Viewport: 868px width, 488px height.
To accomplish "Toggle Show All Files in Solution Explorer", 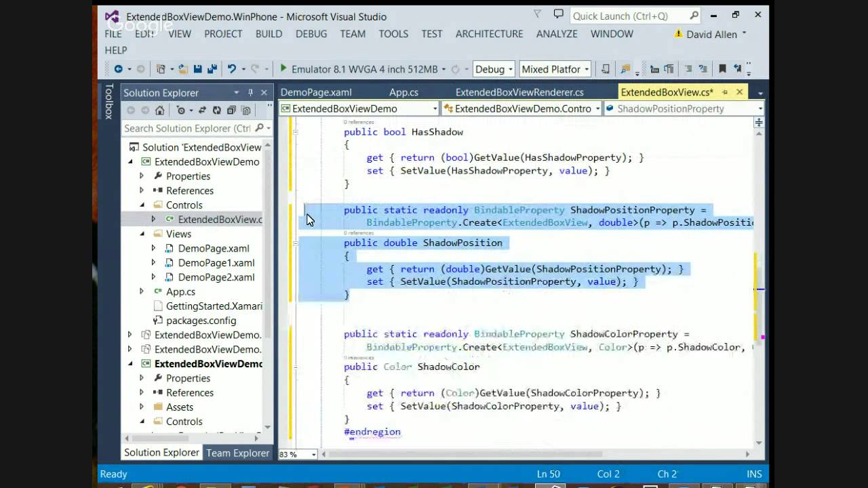I will tap(245, 110).
